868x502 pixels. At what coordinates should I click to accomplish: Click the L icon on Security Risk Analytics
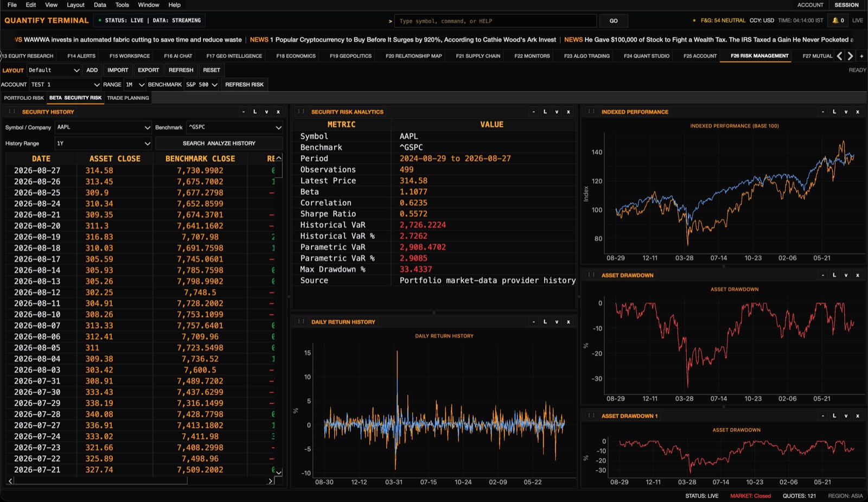(545, 112)
